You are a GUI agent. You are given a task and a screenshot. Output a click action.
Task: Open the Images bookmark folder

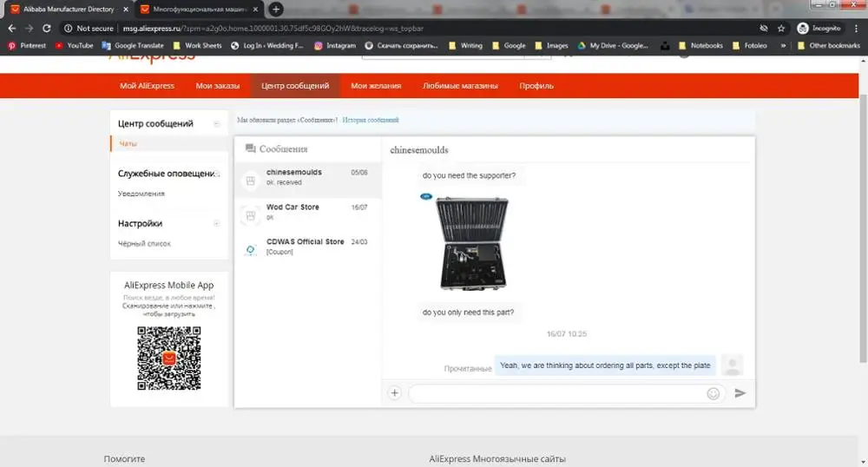(551, 45)
